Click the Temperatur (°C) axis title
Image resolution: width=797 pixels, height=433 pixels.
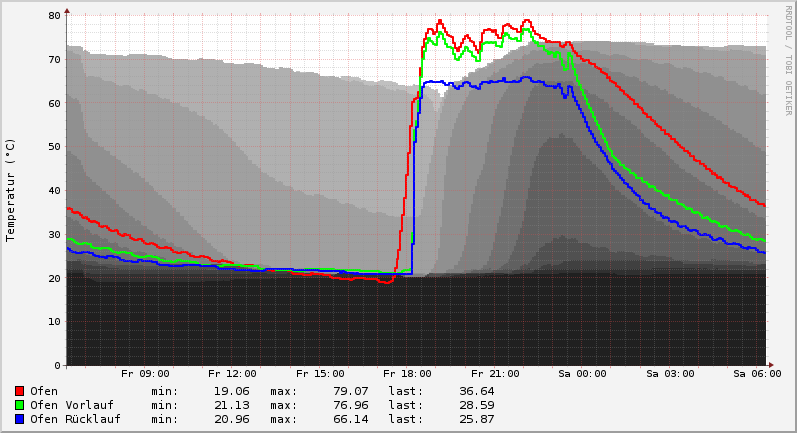pyautogui.click(x=11, y=189)
